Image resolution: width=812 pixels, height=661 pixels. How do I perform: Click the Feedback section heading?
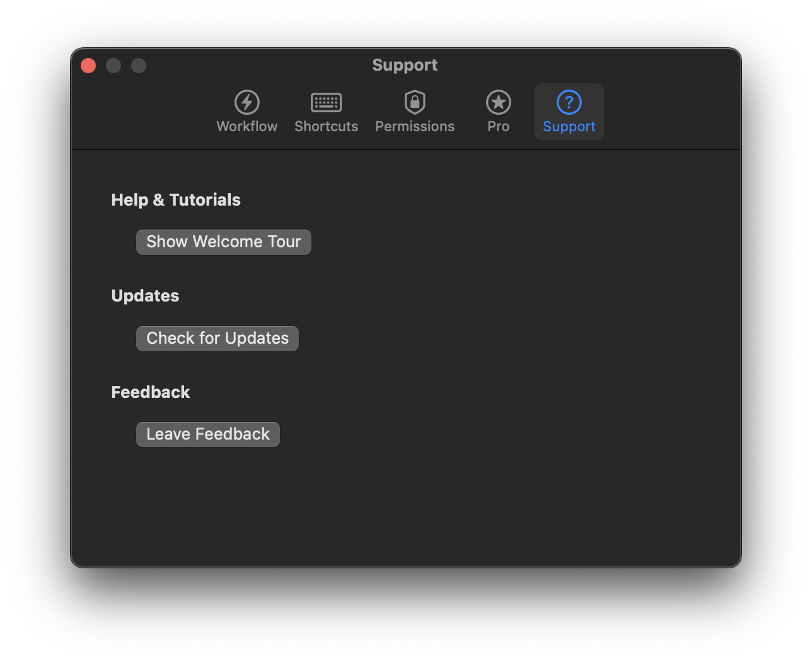[x=151, y=392]
